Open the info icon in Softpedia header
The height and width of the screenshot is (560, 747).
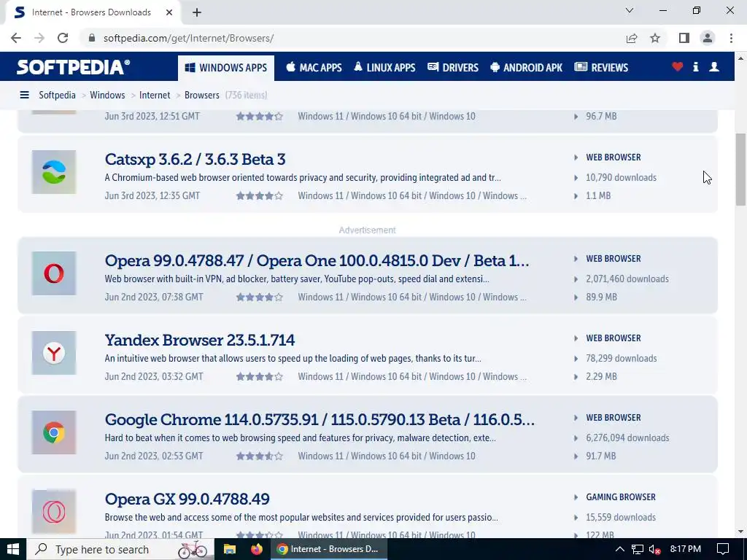pos(695,67)
